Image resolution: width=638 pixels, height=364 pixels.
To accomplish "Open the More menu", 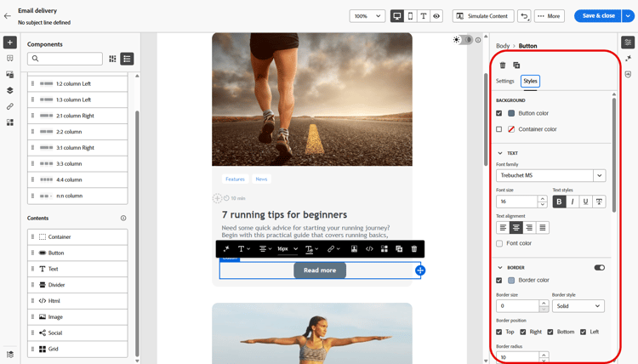I will (550, 16).
